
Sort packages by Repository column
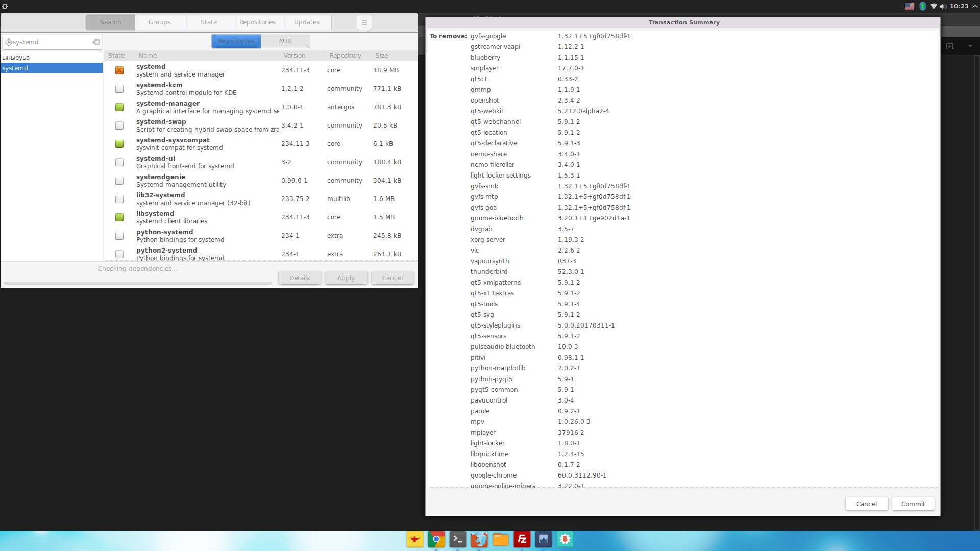point(345,56)
